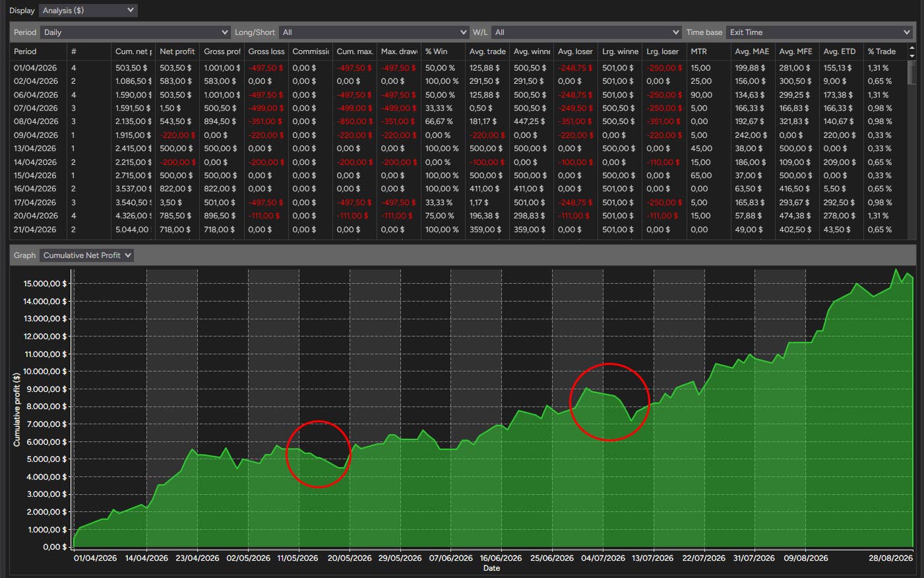
Task: Click the 2.135,00 $ cumulative net profit cell
Action: tap(133, 121)
